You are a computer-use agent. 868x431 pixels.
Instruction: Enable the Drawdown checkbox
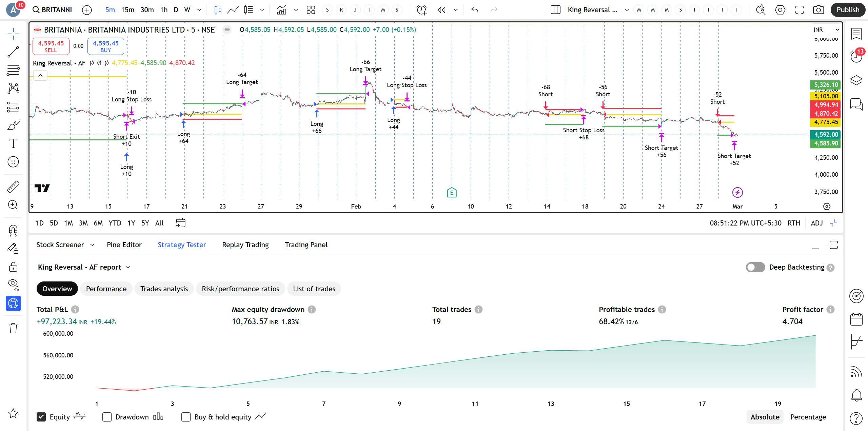point(107,417)
